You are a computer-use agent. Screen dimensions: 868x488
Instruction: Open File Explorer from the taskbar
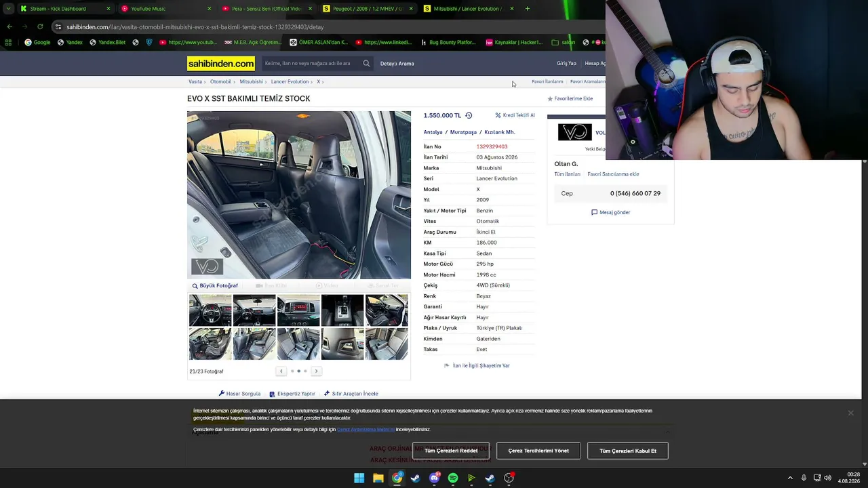point(378,478)
